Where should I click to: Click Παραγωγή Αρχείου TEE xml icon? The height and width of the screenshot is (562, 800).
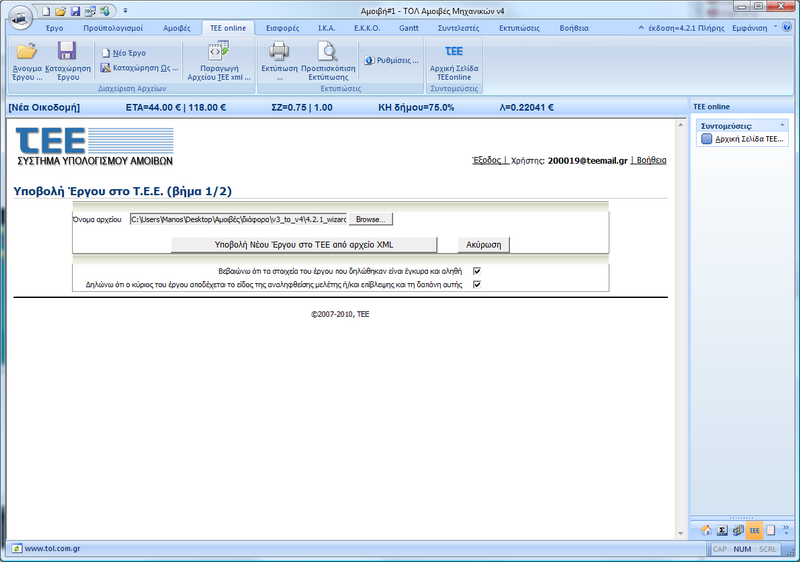tap(218, 53)
